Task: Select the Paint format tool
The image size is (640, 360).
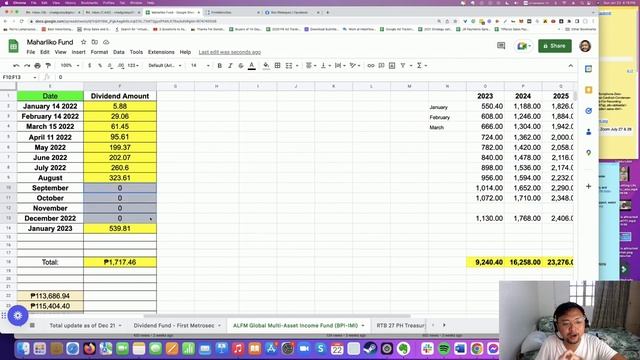Action: 48,66
